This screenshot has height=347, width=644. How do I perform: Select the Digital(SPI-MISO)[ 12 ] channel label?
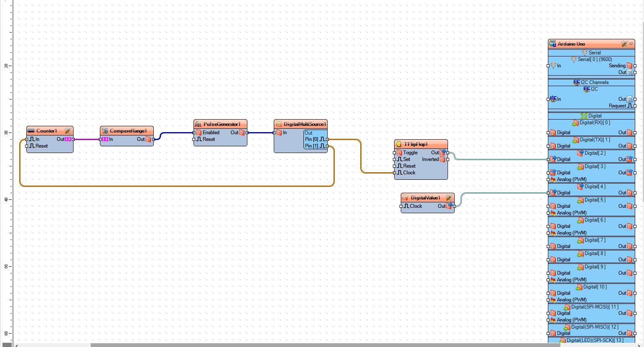click(595, 327)
